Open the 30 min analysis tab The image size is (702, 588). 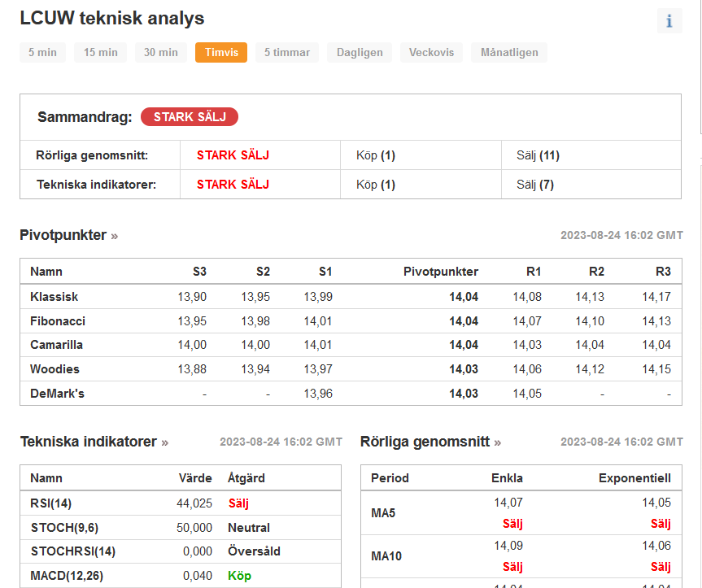point(159,51)
